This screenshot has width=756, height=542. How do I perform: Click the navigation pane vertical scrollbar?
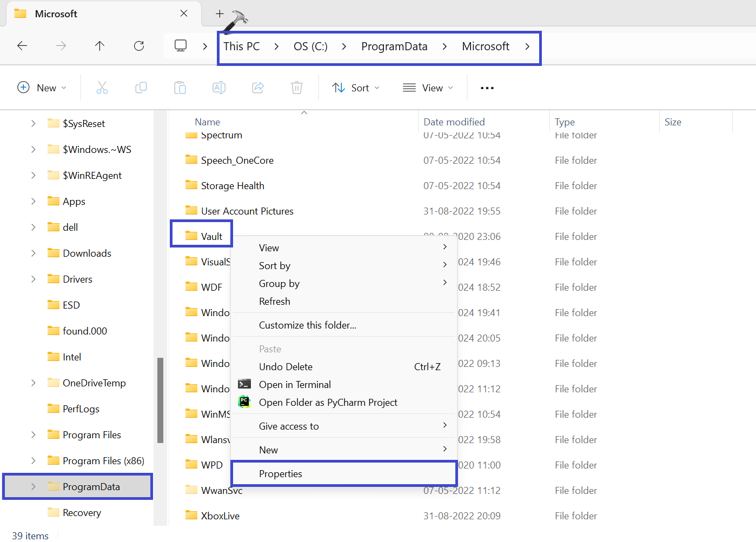pyautogui.click(x=160, y=400)
